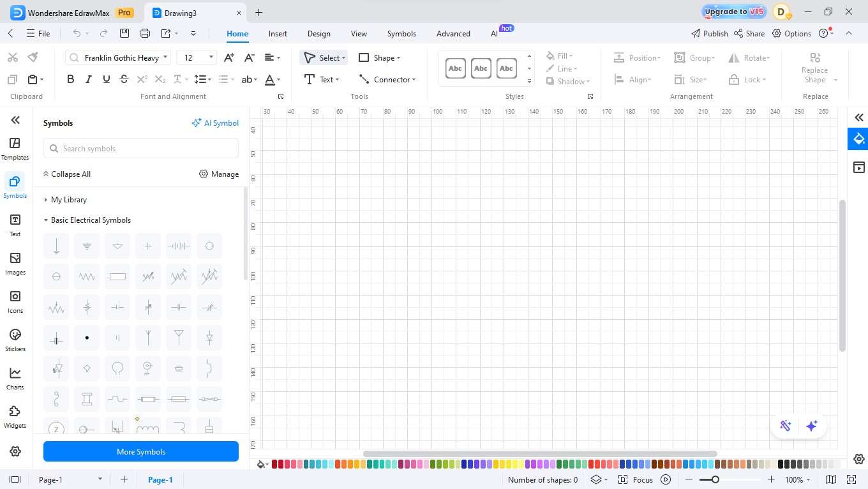This screenshot has height=489, width=868.
Task: Open the Charts panel in sidebar
Action: (15, 379)
